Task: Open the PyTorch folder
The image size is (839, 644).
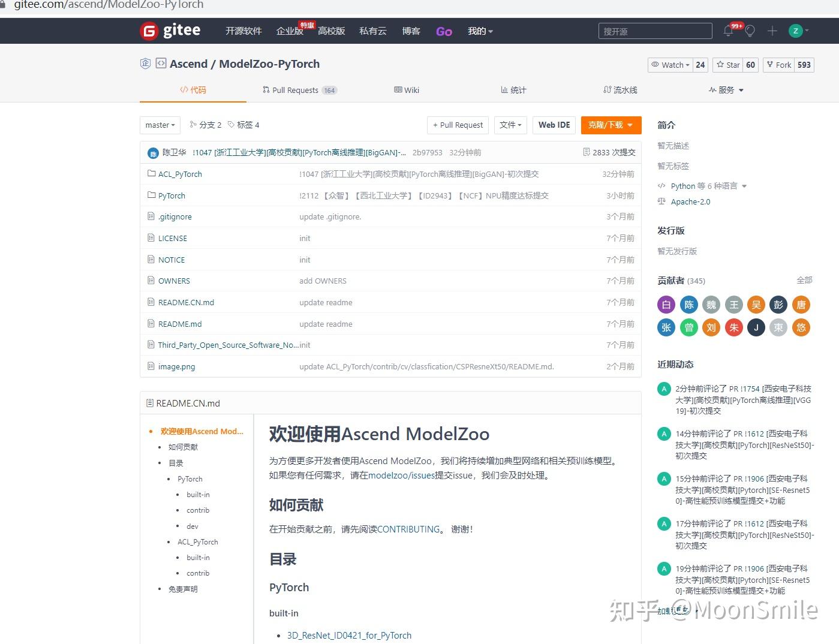Action: [x=172, y=195]
